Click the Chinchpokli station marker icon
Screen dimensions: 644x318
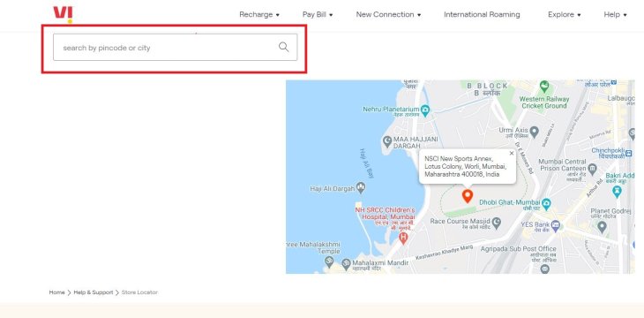coord(629,155)
